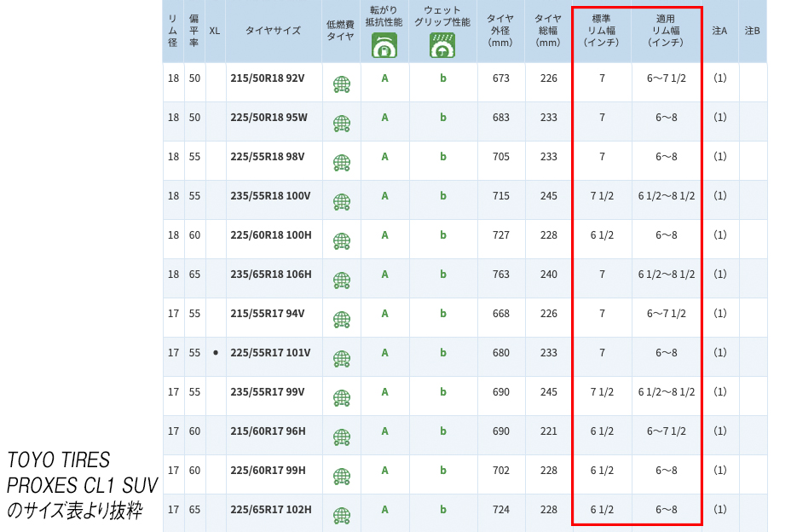Click eco tire icon for 225/65R17 102H
Screen dimensions: 797x532
pos(341,516)
